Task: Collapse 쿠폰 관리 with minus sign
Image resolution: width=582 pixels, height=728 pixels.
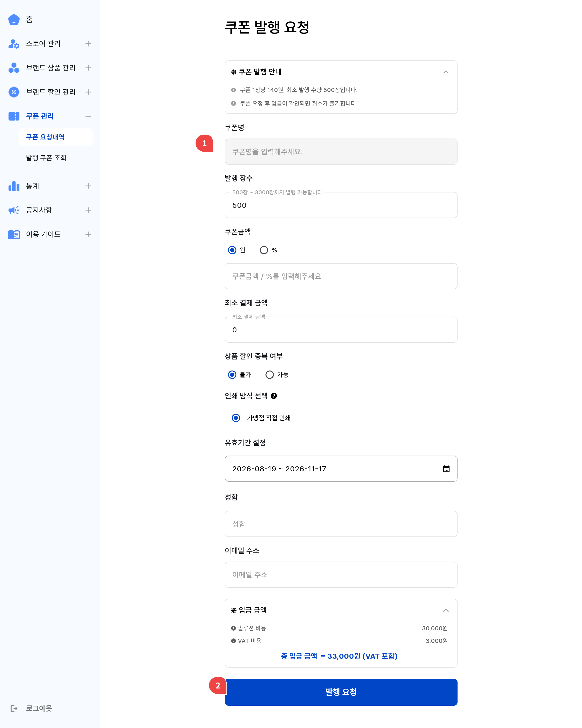Action: (88, 116)
